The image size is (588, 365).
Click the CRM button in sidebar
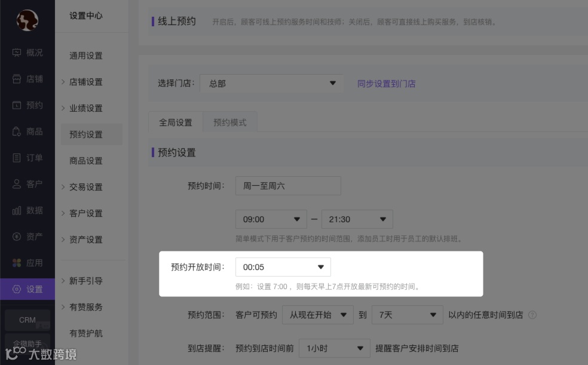(x=27, y=320)
